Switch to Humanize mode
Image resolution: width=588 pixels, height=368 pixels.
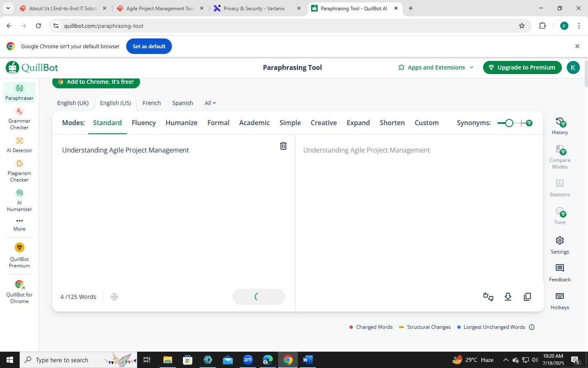click(x=181, y=123)
